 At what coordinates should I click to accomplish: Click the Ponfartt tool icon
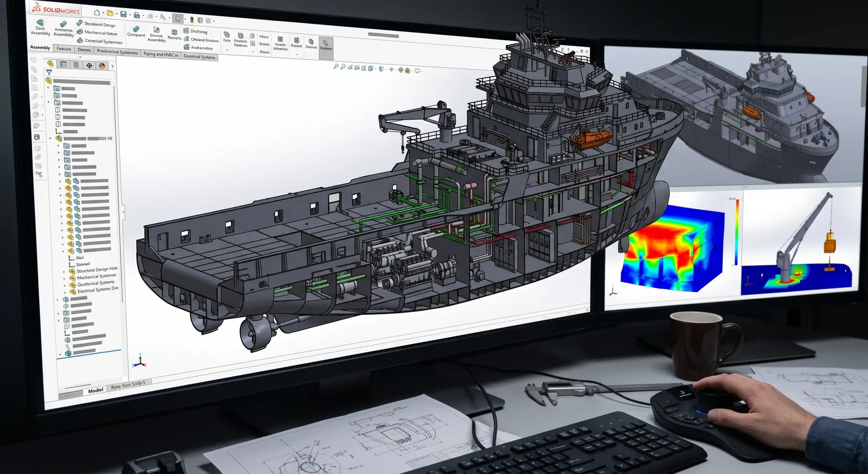296,42
